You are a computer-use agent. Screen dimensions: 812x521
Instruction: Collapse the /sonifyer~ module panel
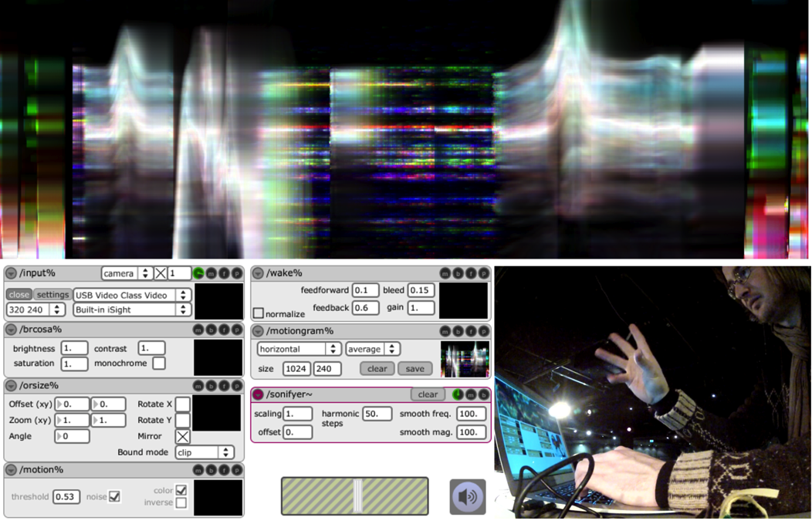click(x=258, y=394)
